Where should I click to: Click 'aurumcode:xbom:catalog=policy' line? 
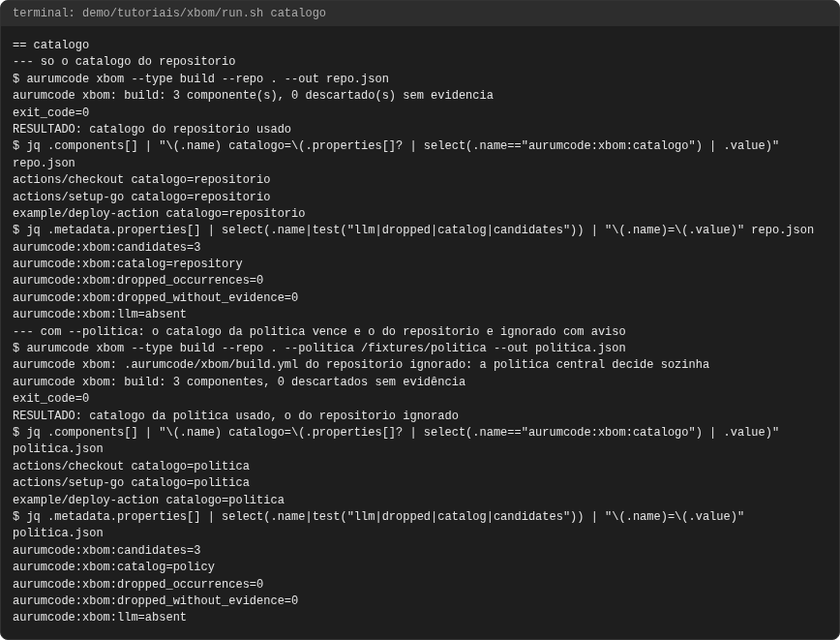pos(113,566)
